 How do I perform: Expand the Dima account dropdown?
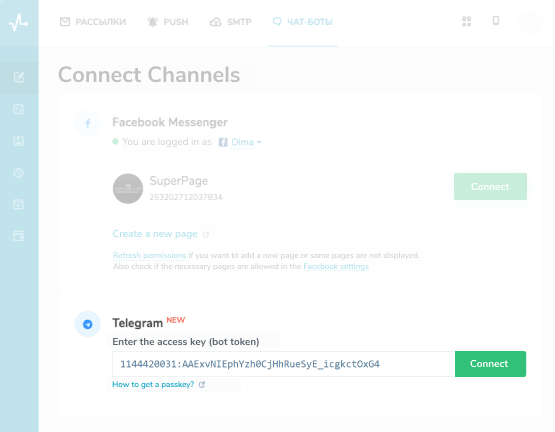[x=246, y=142]
